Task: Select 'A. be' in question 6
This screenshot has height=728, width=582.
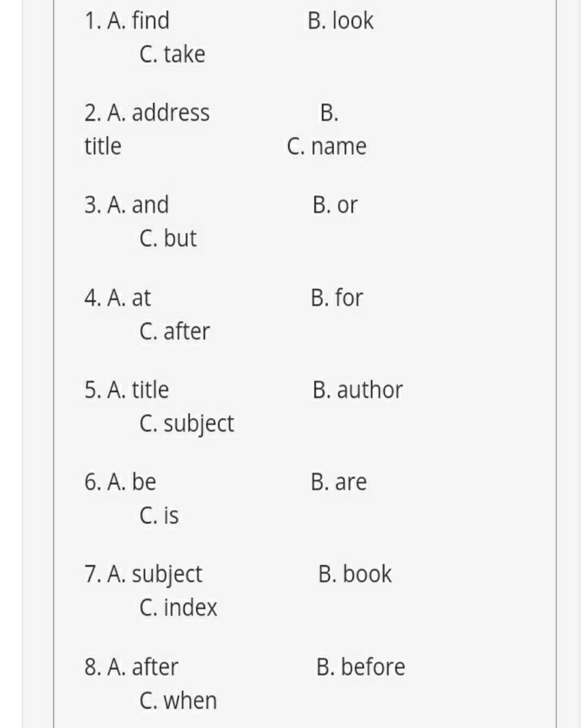Action: coord(131,482)
